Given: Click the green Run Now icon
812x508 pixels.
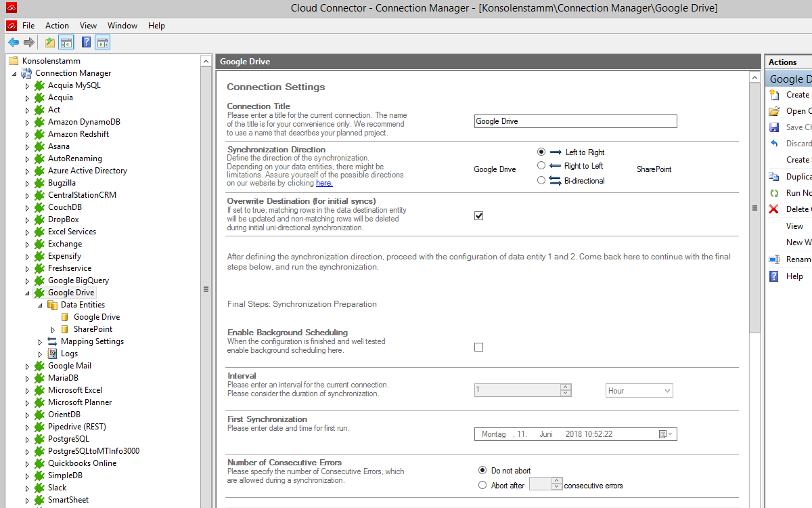Looking at the screenshot, I should point(774,193).
